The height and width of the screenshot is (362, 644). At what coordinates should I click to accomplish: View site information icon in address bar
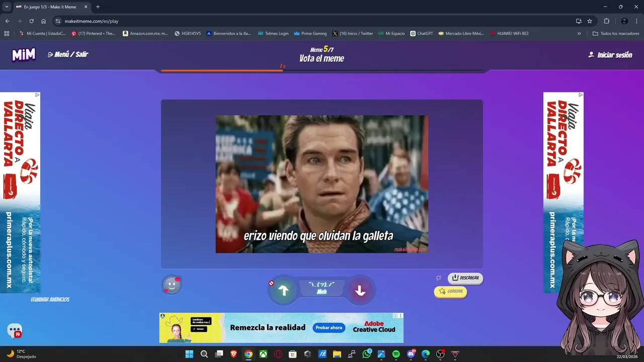pyautogui.click(x=58, y=21)
